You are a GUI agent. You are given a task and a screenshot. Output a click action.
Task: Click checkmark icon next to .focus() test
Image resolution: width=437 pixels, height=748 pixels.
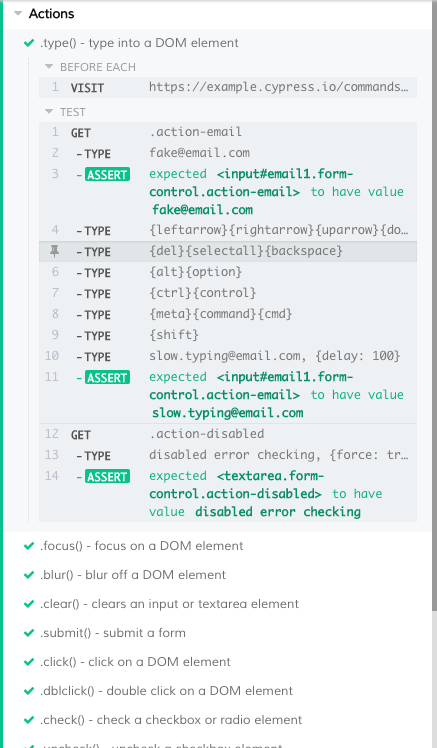[x=29, y=546]
